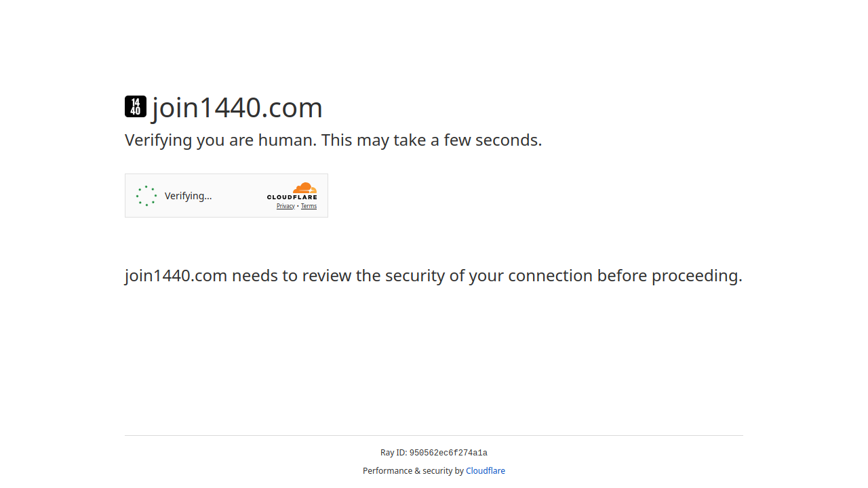Click the dot separator between Privacy and Terms

[298, 206]
